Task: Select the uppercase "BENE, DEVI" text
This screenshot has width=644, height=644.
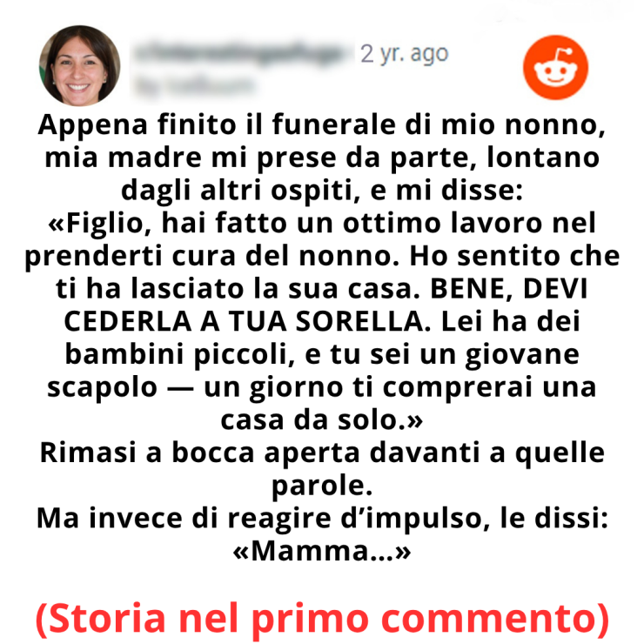Action: [x=509, y=289]
